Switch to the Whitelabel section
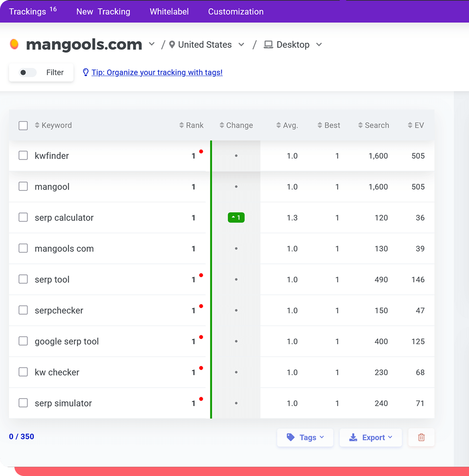469x476 pixels. (x=169, y=12)
